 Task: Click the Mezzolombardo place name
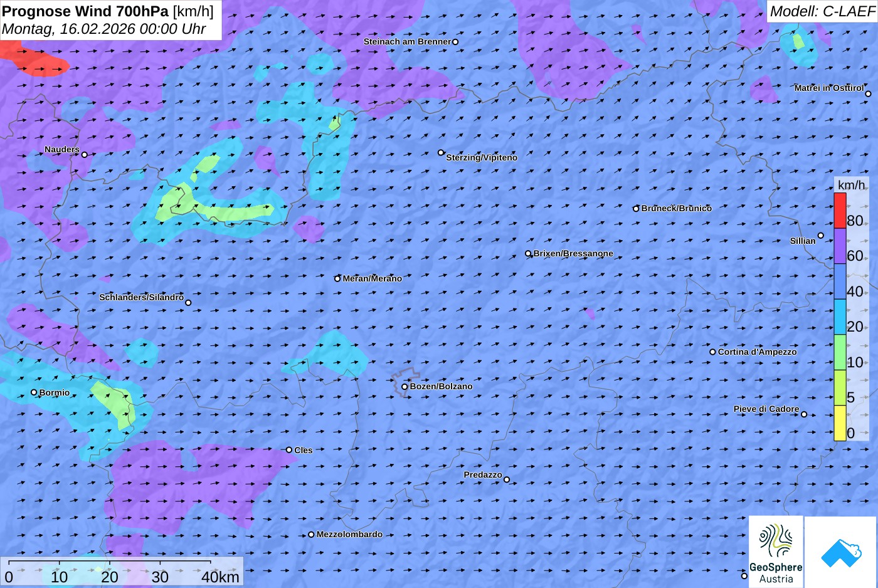349,534
